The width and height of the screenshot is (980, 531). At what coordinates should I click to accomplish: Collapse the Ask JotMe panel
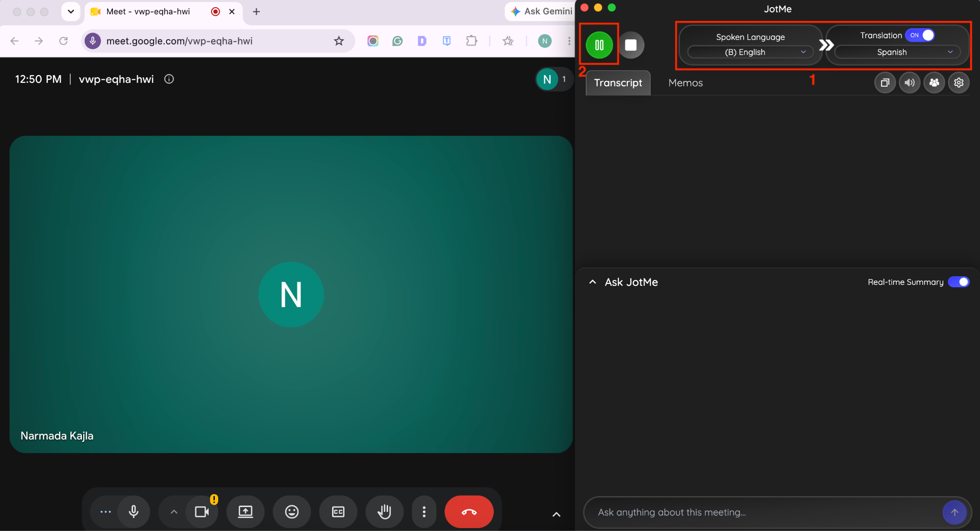pos(592,282)
